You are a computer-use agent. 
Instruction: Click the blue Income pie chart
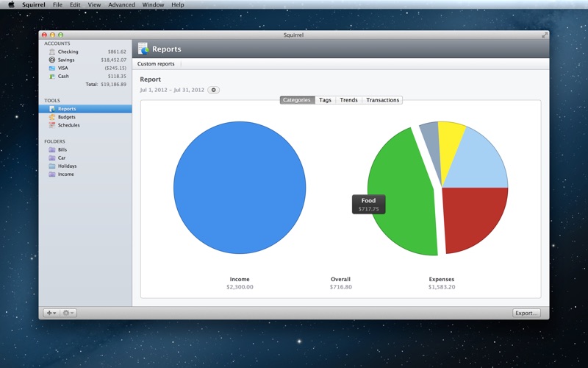[240, 188]
